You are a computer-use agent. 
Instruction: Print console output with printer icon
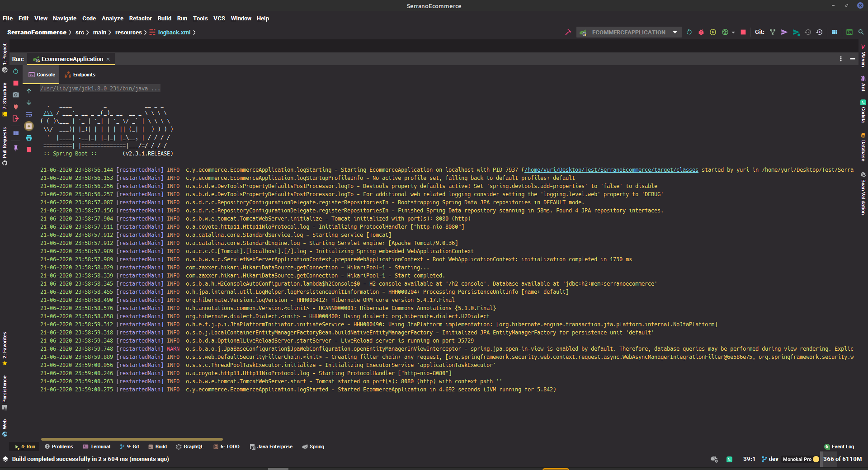click(29, 138)
